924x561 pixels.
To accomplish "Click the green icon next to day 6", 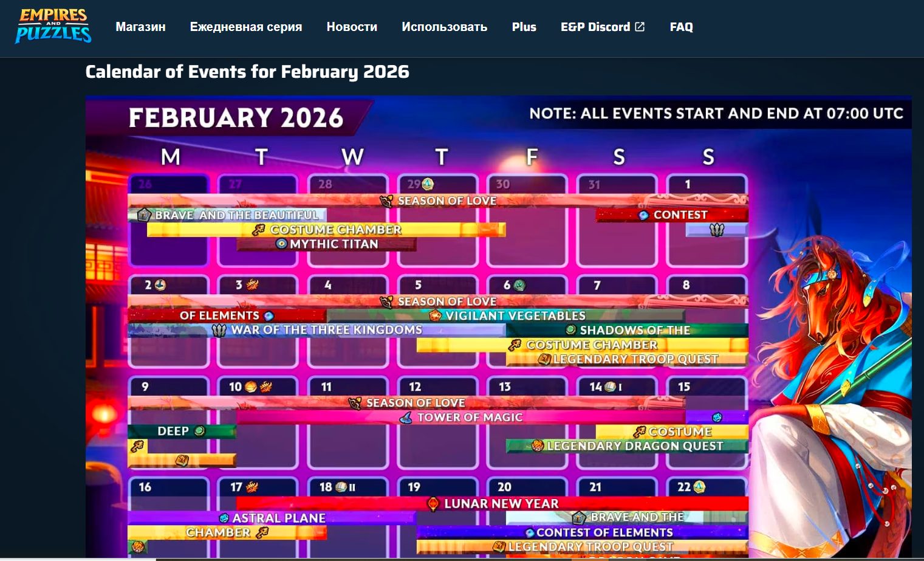I will (x=519, y=285).
